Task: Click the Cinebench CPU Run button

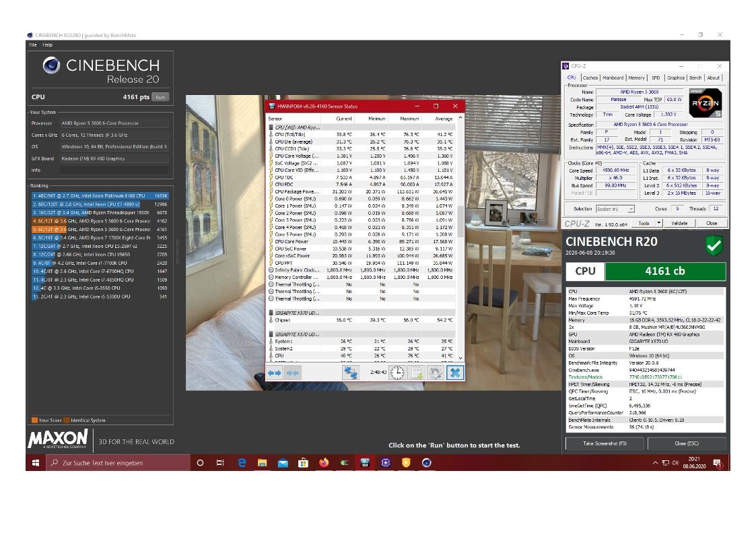Action: point(160,97)
